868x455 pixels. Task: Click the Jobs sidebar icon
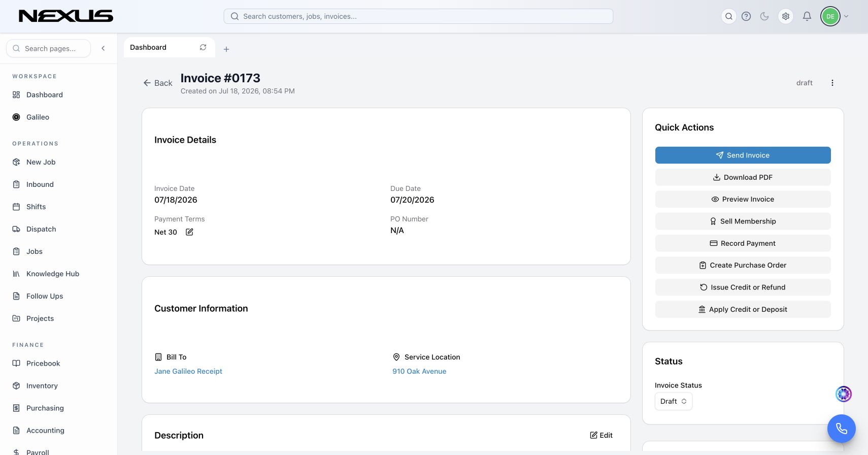[x=16, y=251]
